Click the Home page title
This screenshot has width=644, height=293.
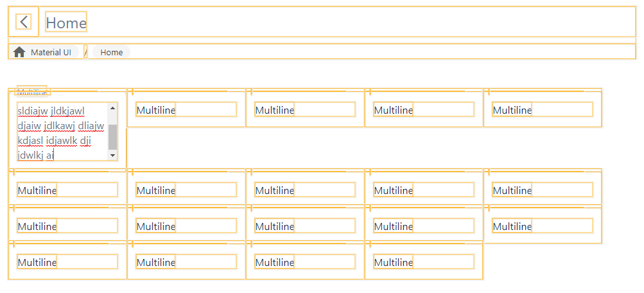click(65, 22)
